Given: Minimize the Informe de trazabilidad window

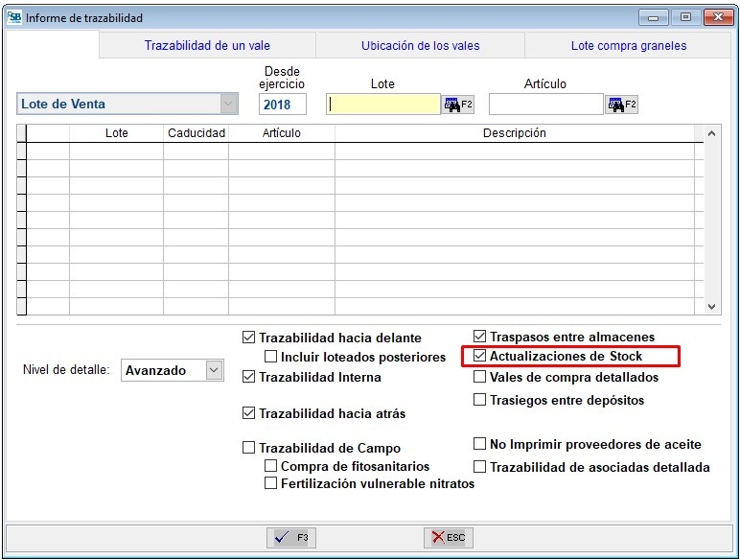Looking at the screenshot, I should click(654, 18).
